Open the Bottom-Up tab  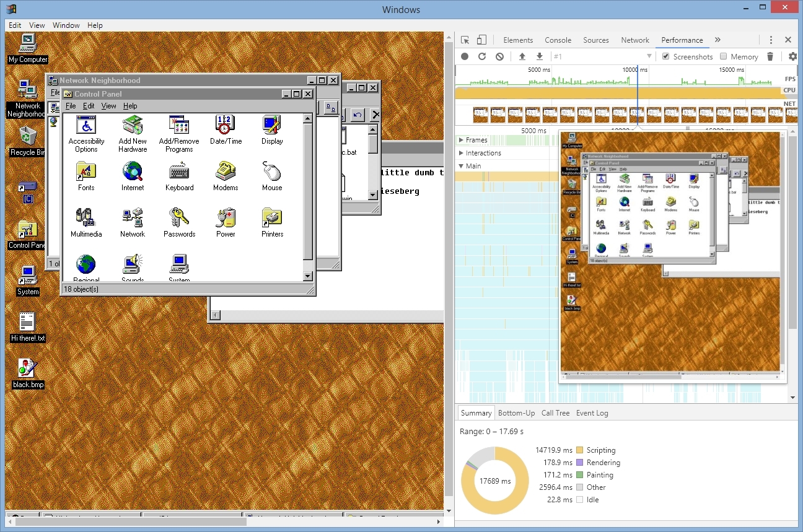click(x=516, y=413)
